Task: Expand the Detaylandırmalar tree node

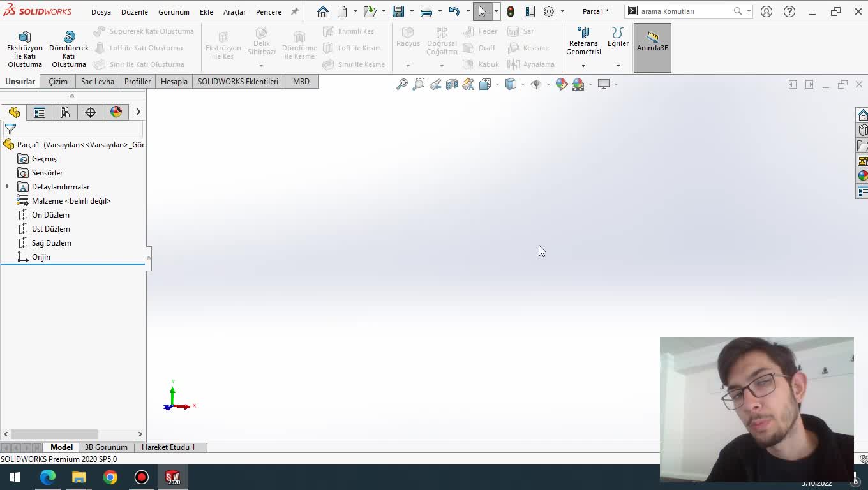Action: click(x=8, y=187)
